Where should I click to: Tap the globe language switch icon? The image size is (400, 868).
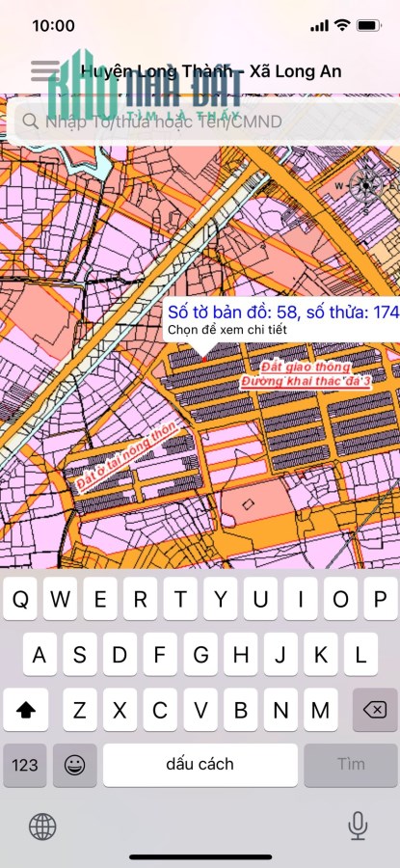point(42,827)
